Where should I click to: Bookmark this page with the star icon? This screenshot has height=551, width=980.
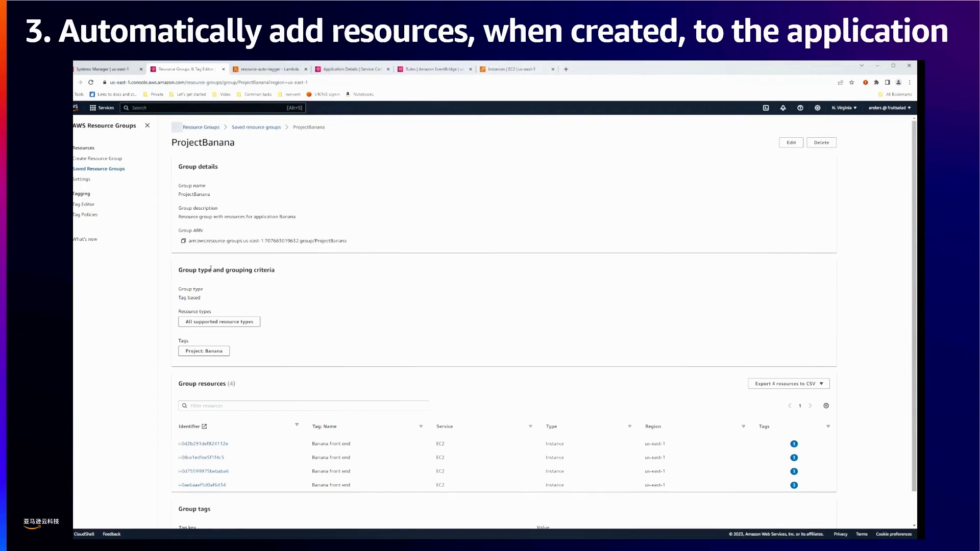coord(851,82)
